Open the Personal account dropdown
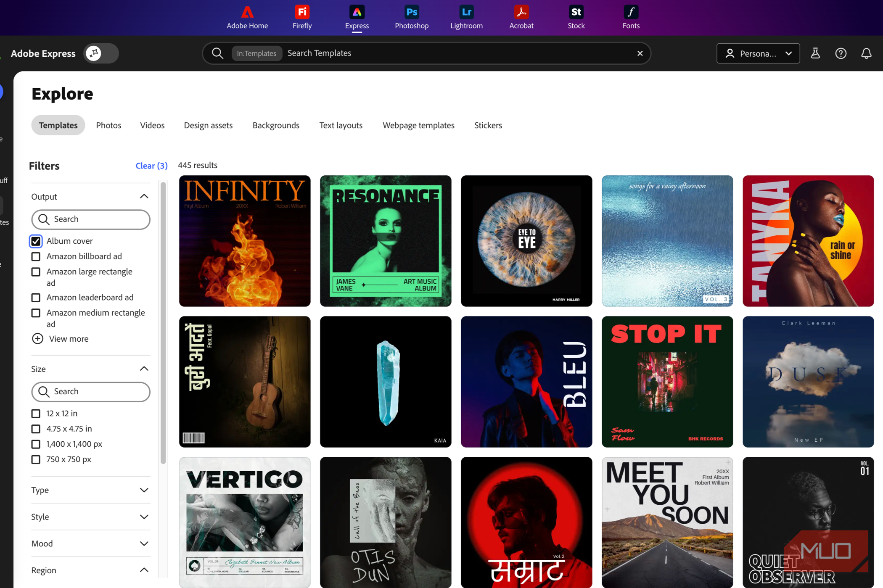The width and height of the screenshot is (883, 588). click(x=758, y=53)
